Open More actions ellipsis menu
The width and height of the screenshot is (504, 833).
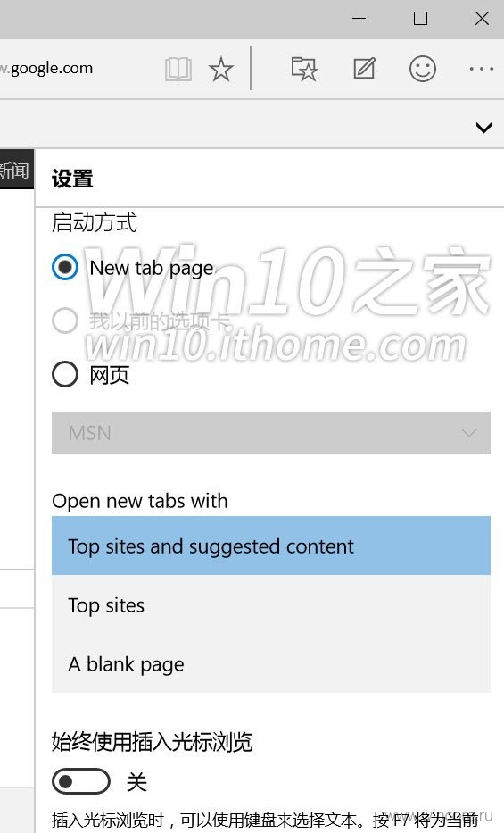481,69
